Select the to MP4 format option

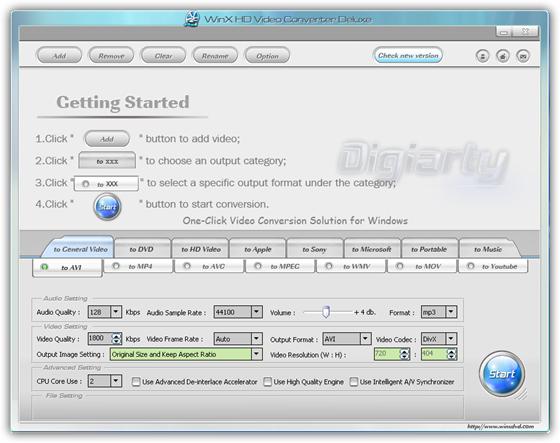pyautogui.click(x=138, y=267)
